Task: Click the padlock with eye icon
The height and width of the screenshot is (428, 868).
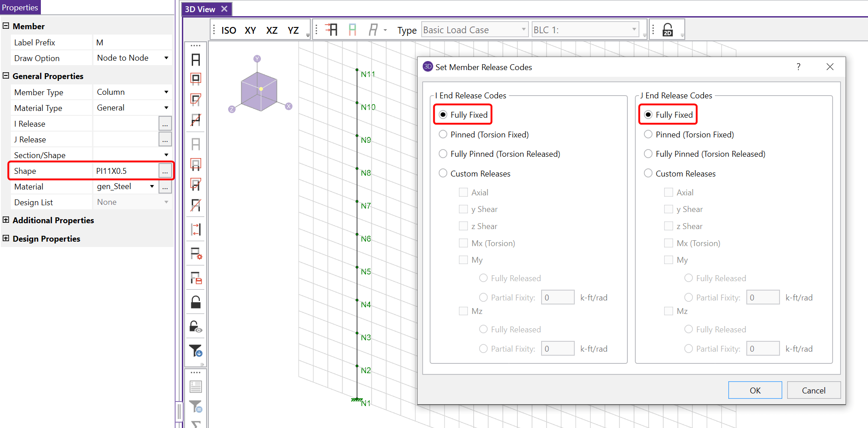Action: pos(196,327)
